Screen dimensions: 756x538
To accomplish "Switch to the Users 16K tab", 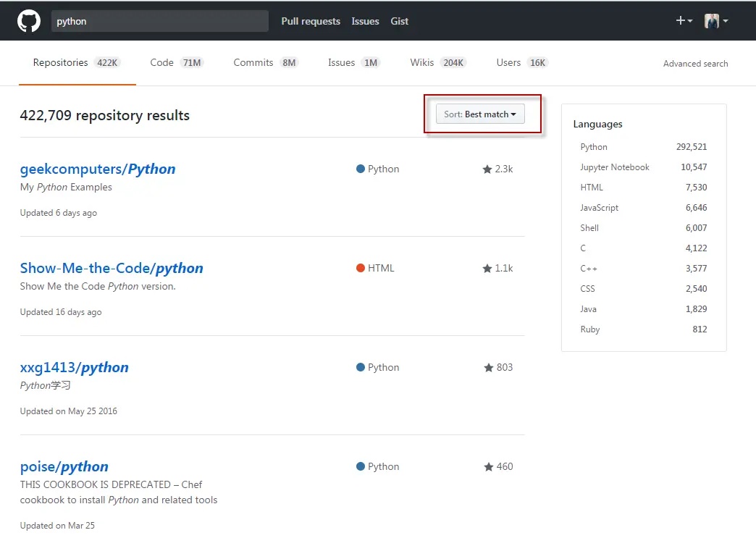I will coord(522,63).
